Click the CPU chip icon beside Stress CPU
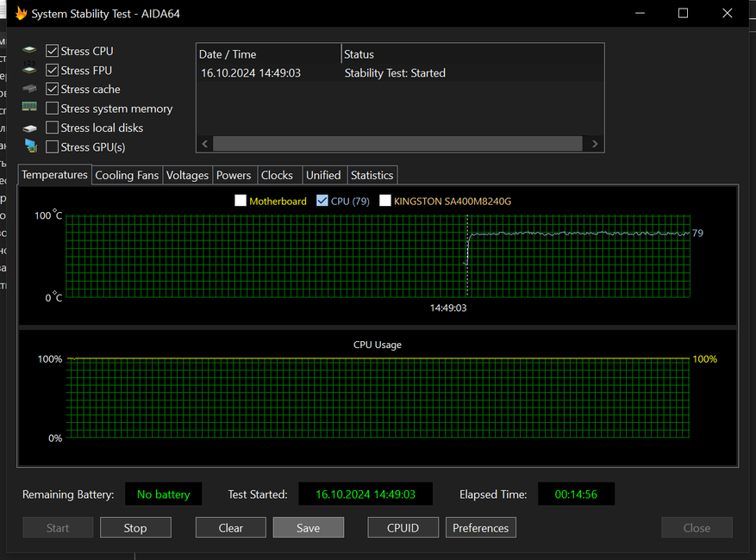The image size is (756, 560). (30, 52)
